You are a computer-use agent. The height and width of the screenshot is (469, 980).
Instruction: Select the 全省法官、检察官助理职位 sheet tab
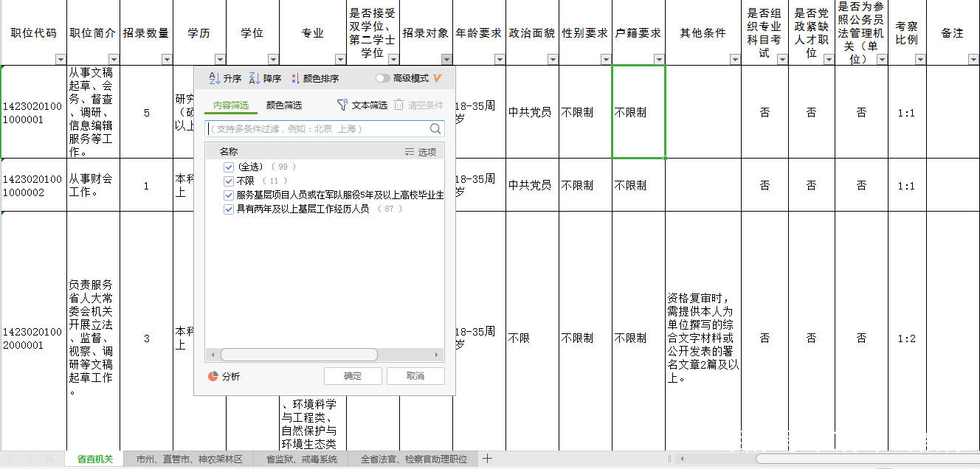point(414,459)
